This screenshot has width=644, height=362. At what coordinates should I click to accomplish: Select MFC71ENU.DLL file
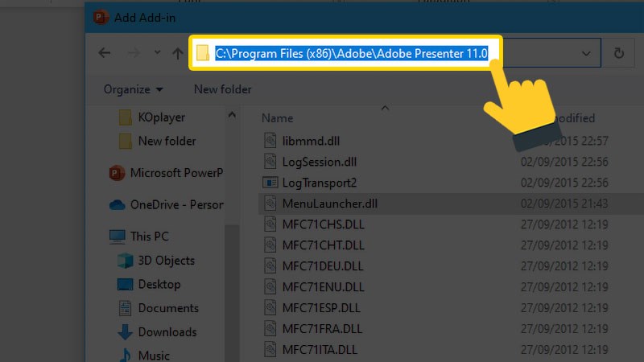[323, 287]
